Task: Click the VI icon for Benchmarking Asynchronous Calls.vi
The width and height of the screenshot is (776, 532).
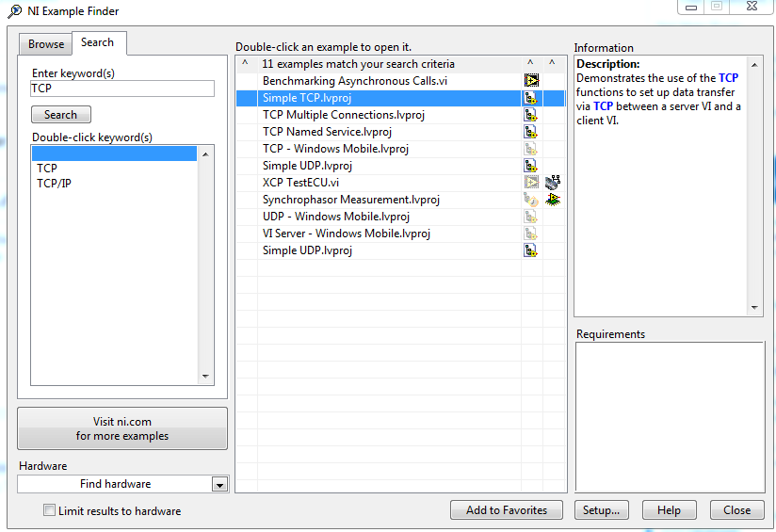Action: click(x=531, y=81)
